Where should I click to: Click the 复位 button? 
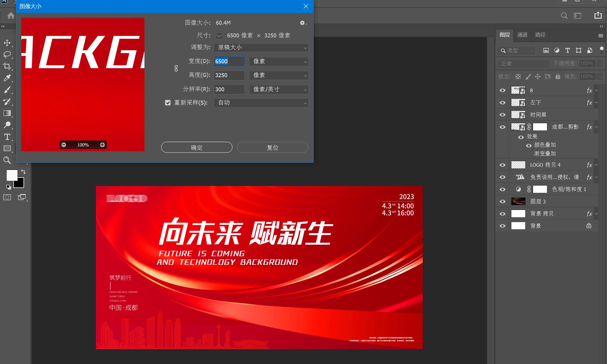pyautogui.click(x=273, y=147)
